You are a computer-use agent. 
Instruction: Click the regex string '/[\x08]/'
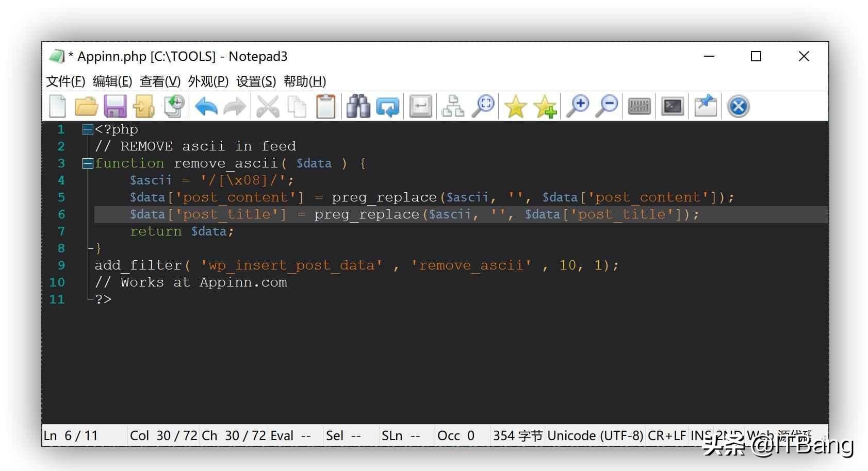pyautogui.click(x=243, y=180)
